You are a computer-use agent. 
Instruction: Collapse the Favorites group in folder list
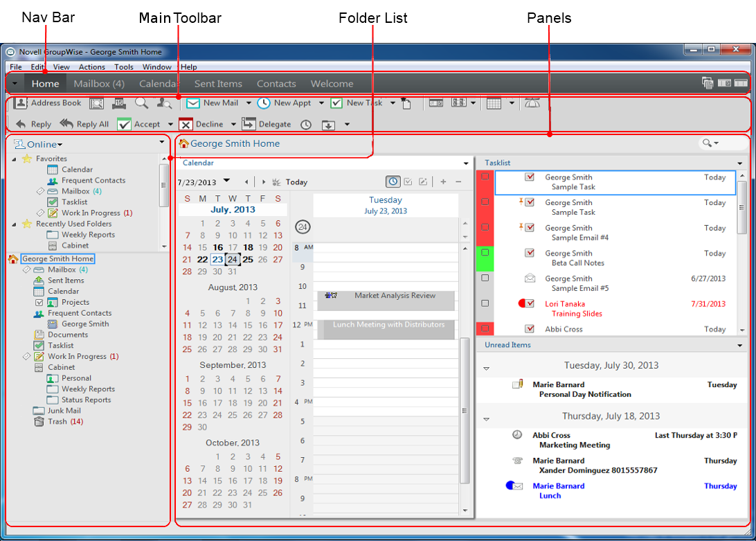[x=14, y=159]
